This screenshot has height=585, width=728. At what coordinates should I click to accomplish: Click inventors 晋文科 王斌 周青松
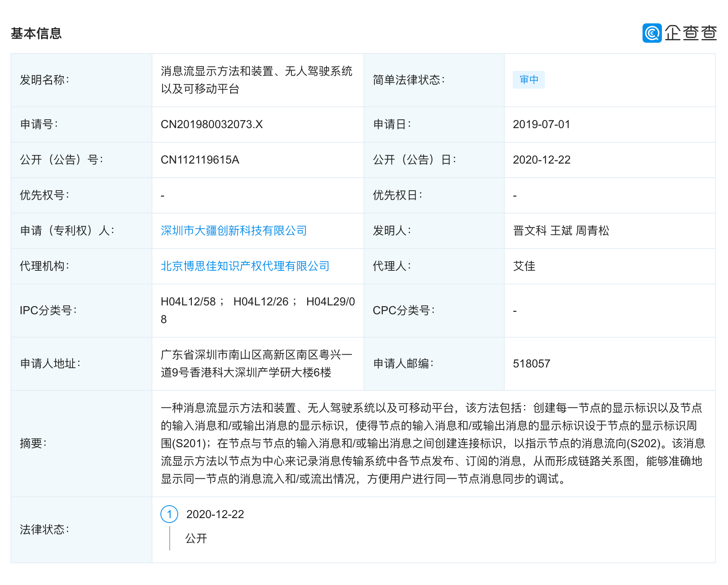click(561, 231)
